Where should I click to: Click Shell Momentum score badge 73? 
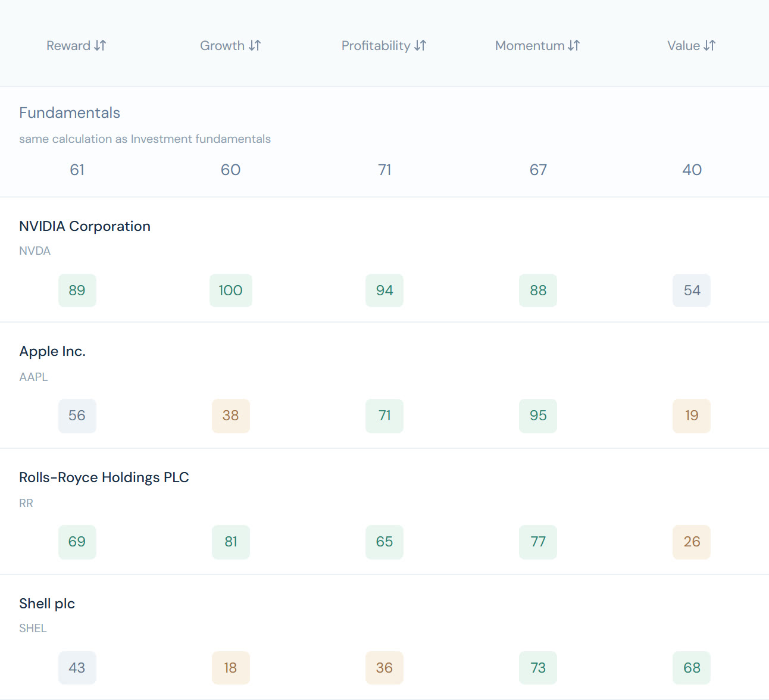[x=538, y=668]
